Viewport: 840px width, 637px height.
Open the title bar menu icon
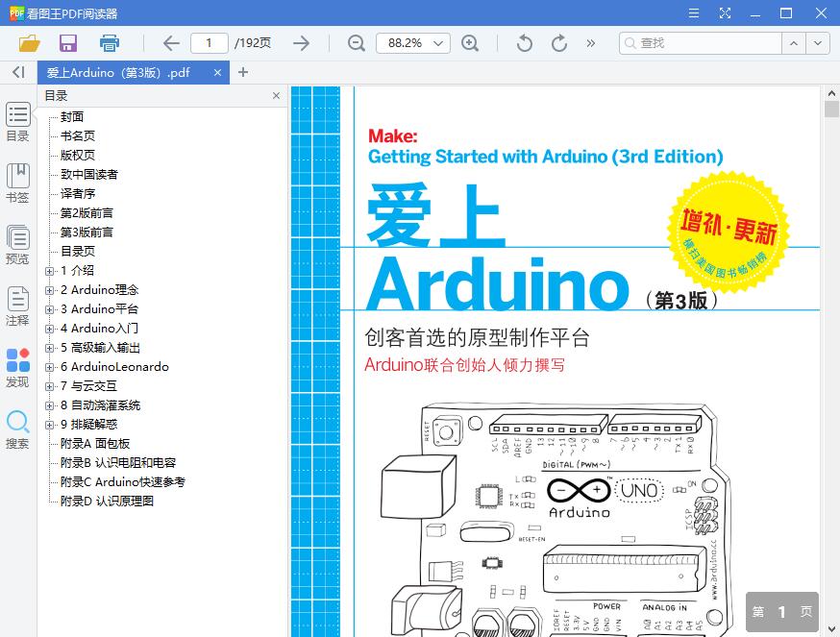pos(694,12)
